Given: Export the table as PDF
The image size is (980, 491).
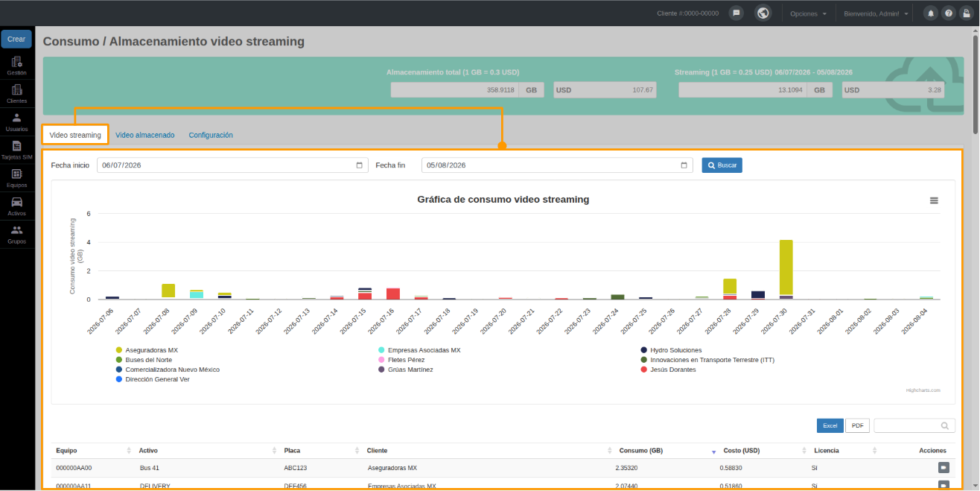Looking at the screenshot, I should [857, 425].
